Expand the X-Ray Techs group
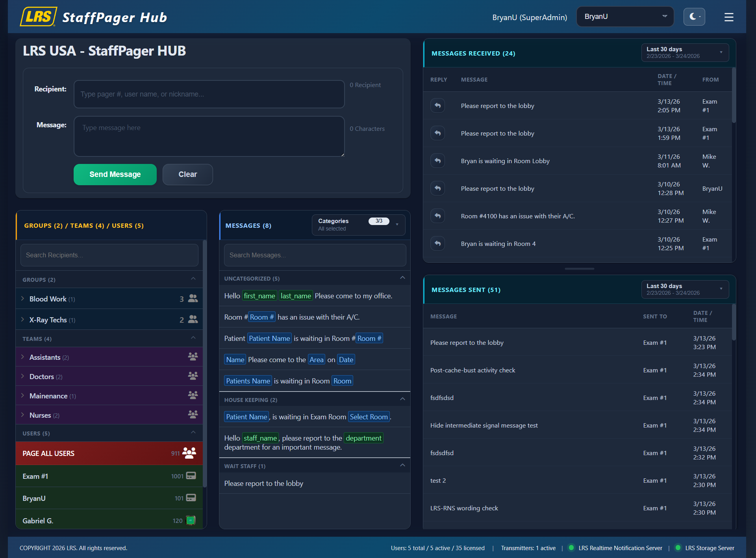 point(23,320)
